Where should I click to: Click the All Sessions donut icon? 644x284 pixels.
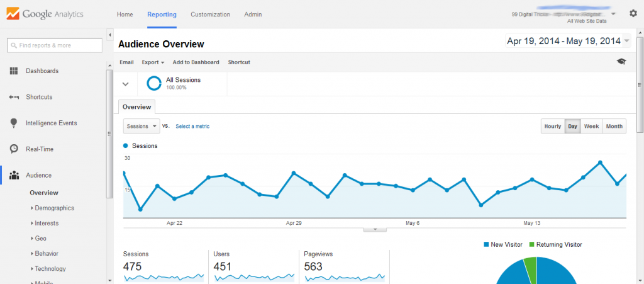tap(154, 83)
